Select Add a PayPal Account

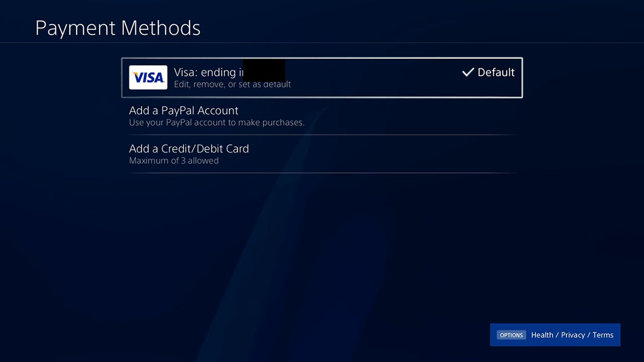pyautogui.click(x=184, y=110)
